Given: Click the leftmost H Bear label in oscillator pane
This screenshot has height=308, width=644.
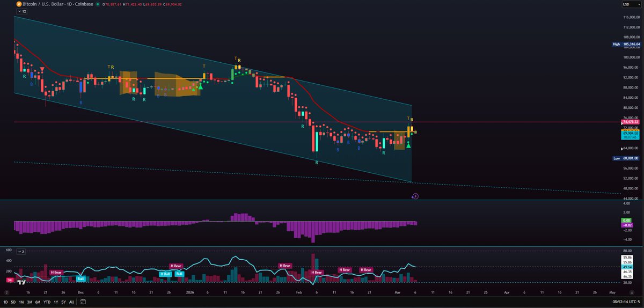Looking at the screenshot, I should coord(56,272).
